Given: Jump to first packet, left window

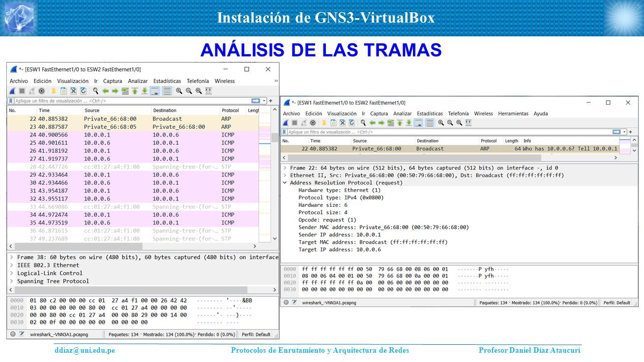Looking at the screenshot, I should point(135,91).
